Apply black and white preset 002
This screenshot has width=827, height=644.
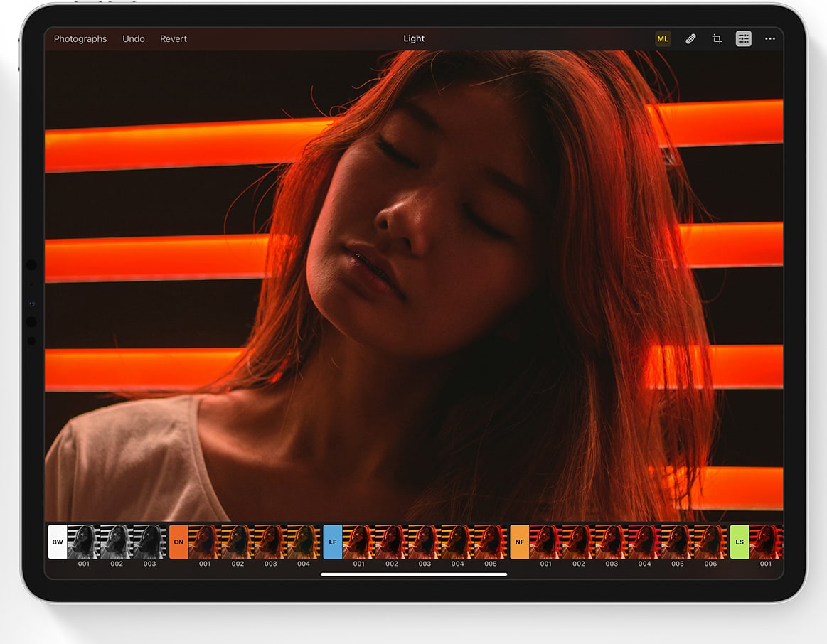[117, 542]
